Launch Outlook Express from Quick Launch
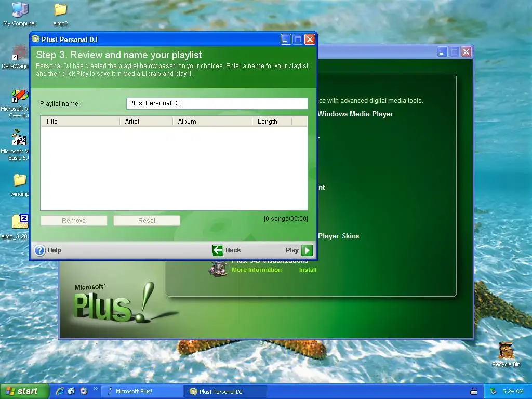Screen dimensions: 532x399 pos(71,391)
